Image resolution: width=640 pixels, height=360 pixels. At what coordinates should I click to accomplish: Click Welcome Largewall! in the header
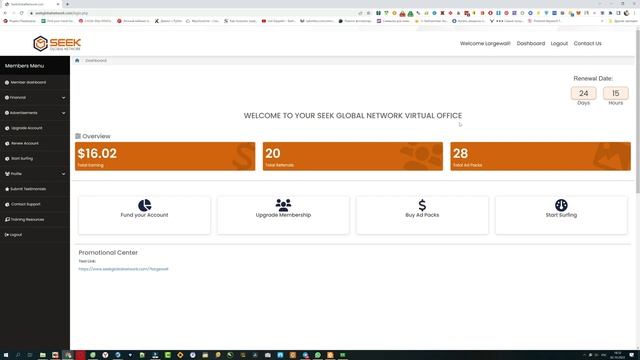[485, 43]
